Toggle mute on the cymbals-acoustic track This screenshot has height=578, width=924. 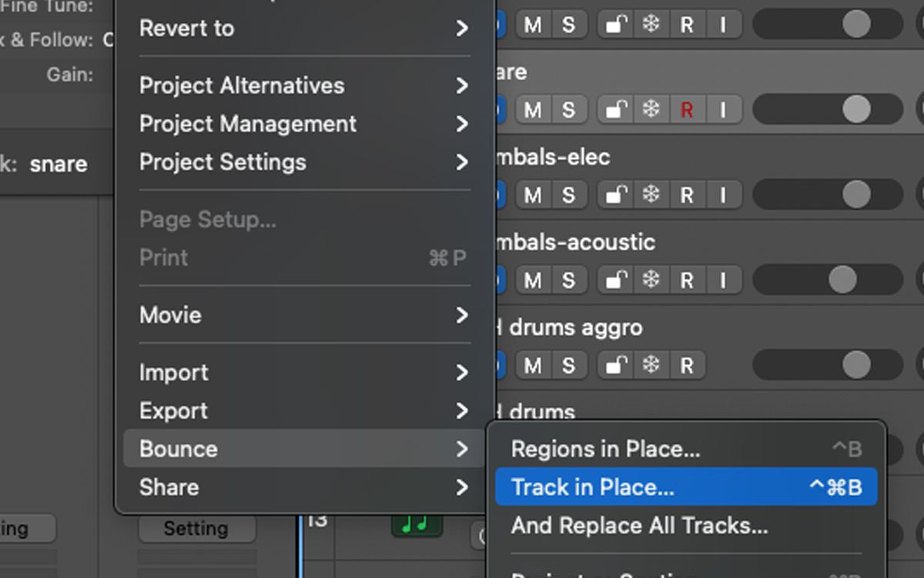tap(531, 280)
